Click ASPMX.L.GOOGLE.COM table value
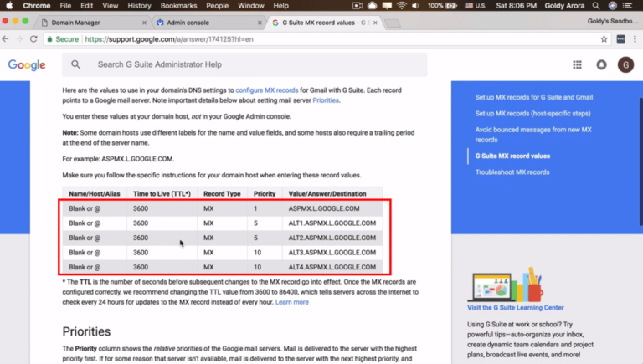Screen dimensions: 643x364 click(323, 208)
